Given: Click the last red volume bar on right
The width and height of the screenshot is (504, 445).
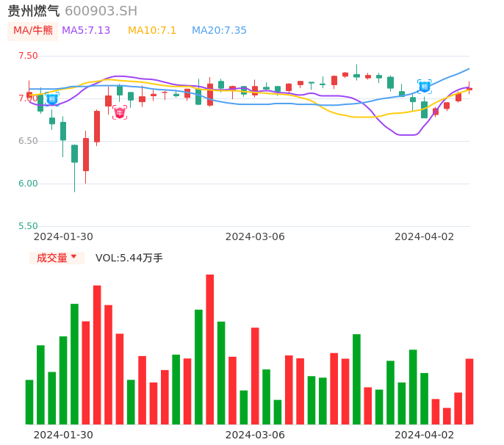Looking at the screenshot, I should coord(469,391).
